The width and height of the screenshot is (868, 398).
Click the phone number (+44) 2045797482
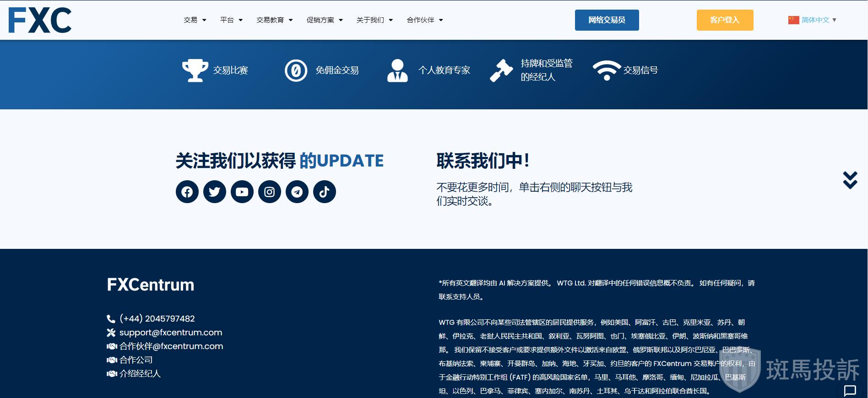coord(157,319)
